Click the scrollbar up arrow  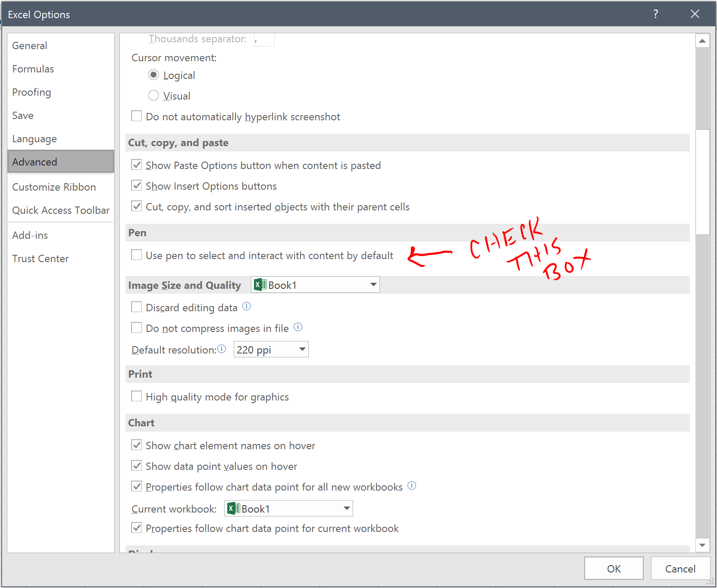pyautogui.click(x=702, y=41)
